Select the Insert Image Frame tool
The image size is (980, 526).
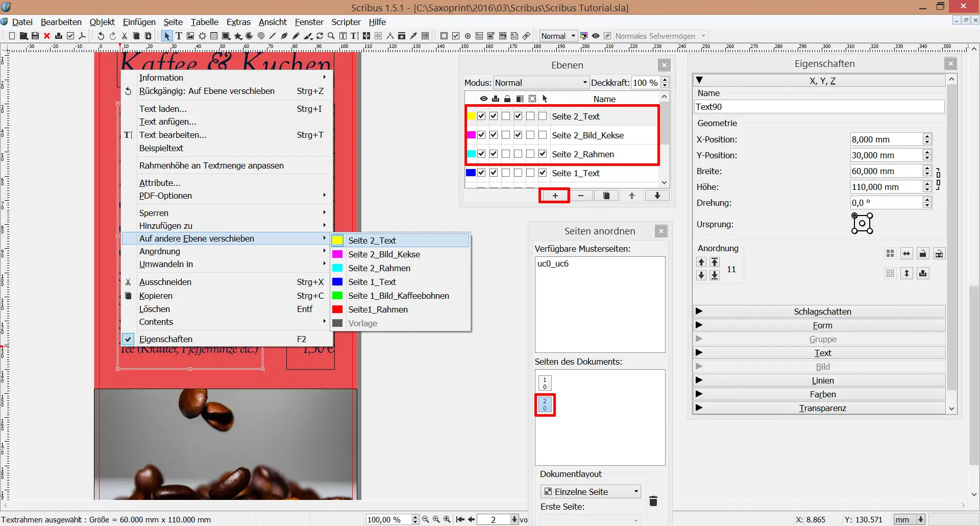coord(190,36)
